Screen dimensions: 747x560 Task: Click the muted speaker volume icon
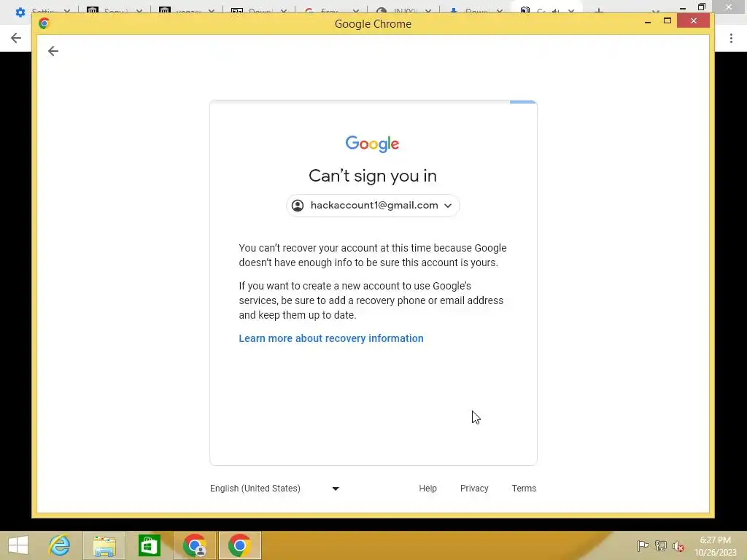[678, 546]
